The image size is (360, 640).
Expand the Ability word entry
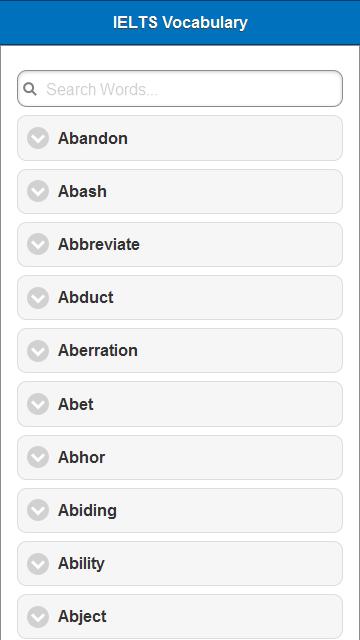click(x=180, y=564)
